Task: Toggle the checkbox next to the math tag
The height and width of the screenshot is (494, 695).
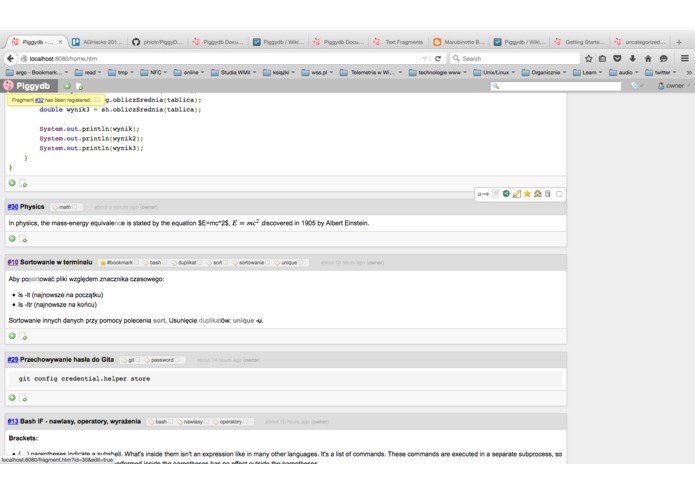Action: (x=75, y=207)
